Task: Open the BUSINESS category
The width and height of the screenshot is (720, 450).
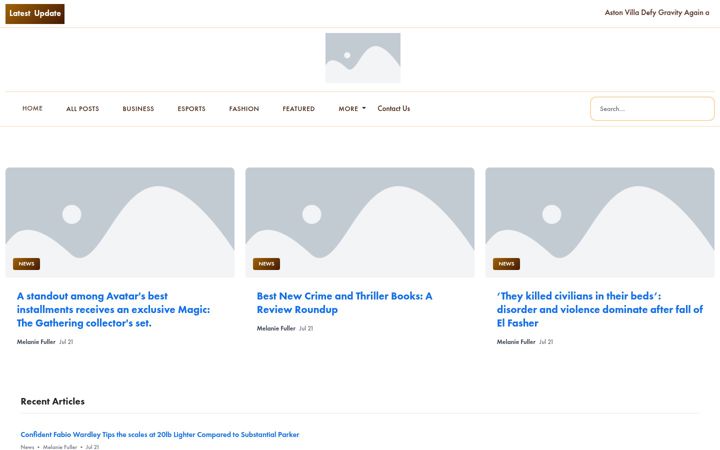Action: click(x=138, y=109)
